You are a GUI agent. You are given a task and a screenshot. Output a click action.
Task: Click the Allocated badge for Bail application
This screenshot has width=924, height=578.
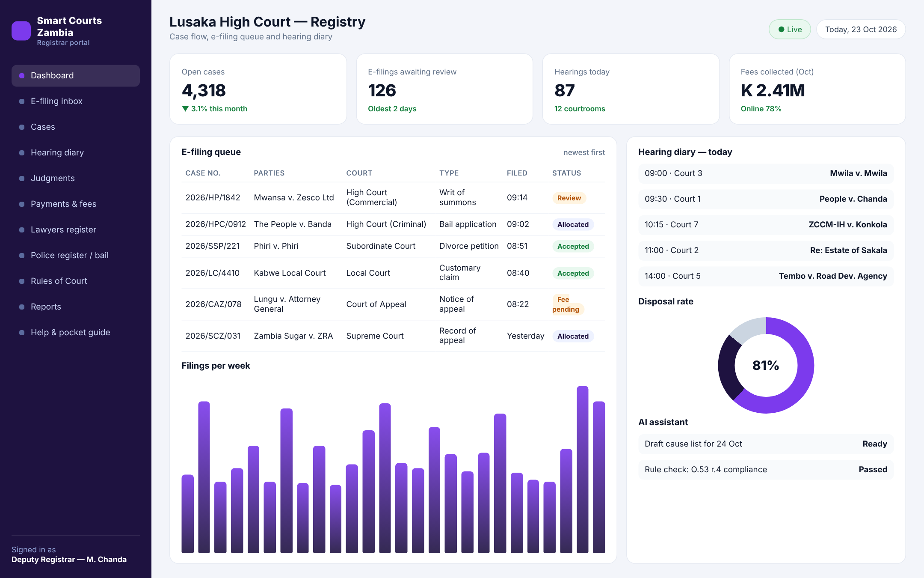573,225
